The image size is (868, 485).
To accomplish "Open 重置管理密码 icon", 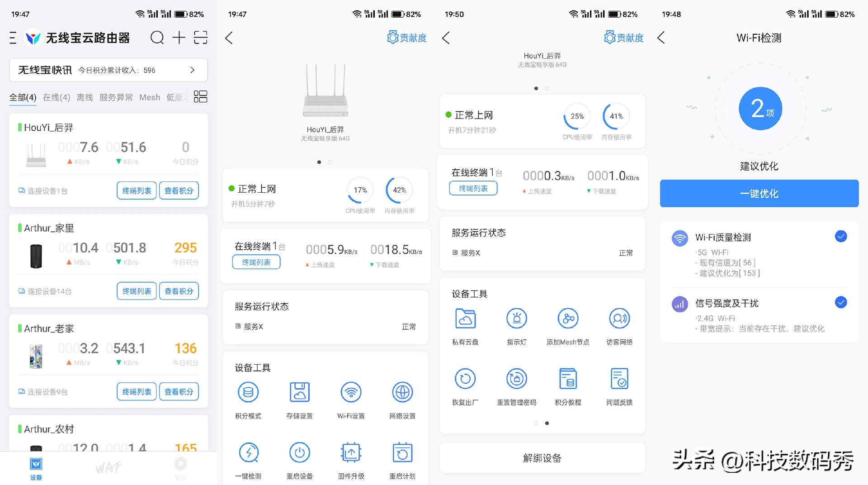I will tap(517, 379).
